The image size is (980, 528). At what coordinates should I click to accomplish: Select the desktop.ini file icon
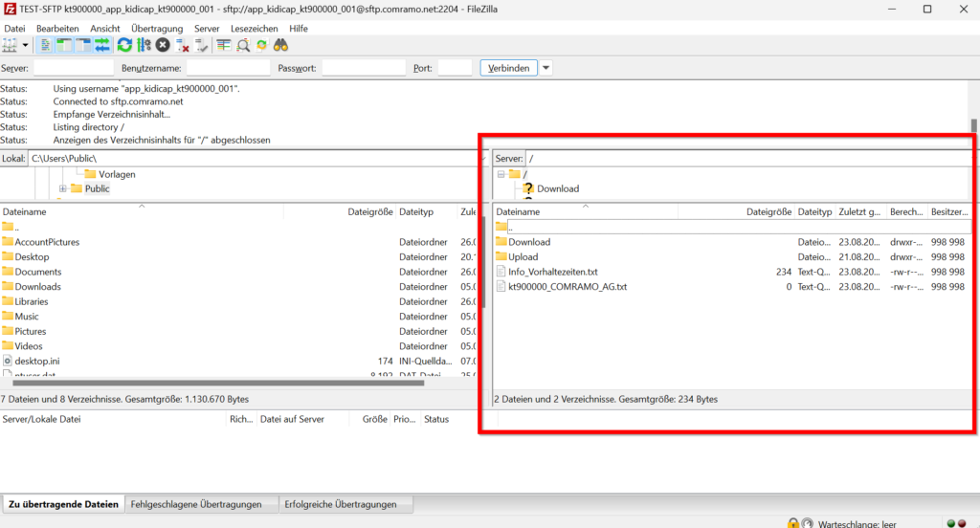(x=8, y=361)
